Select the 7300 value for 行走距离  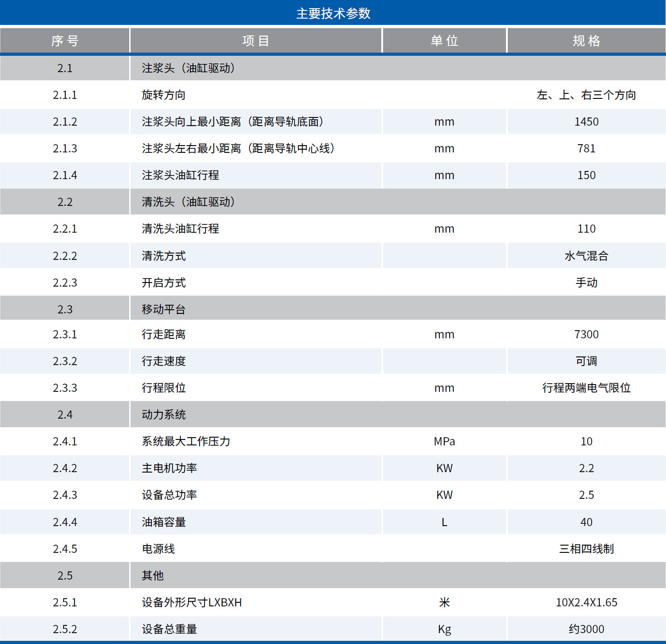pyautogui.click(x=586, y=334)
